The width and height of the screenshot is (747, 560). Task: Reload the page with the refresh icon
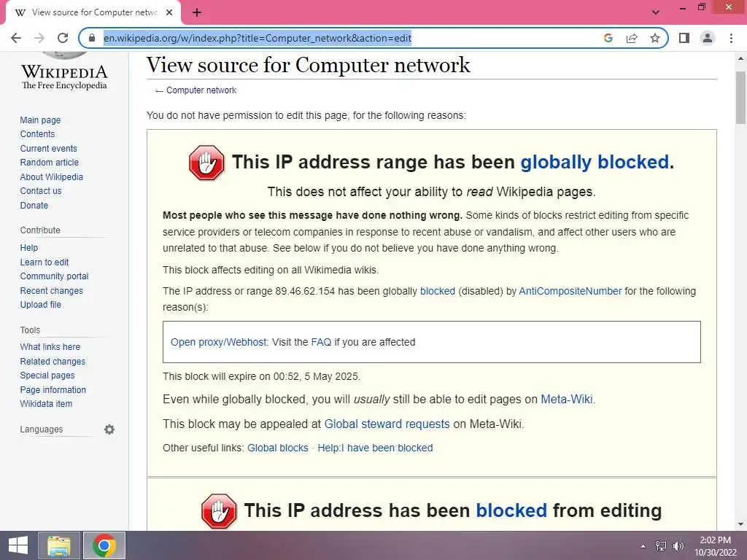(x=63, y=38)
